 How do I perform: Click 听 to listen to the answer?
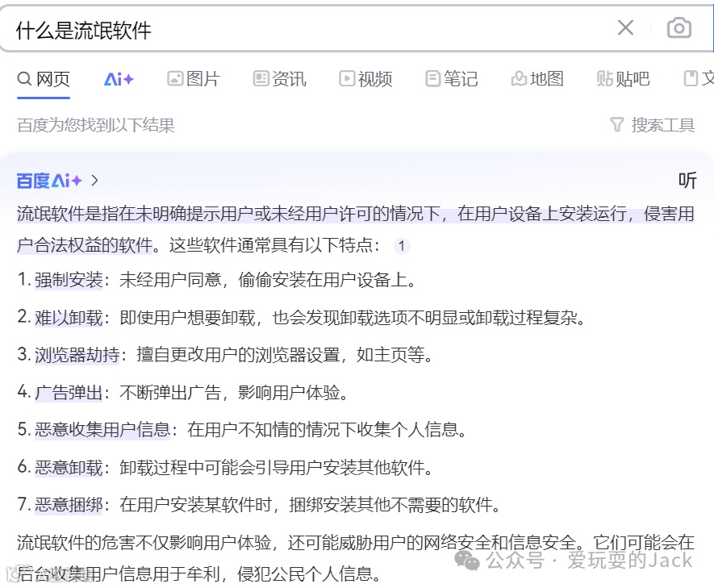[687, 181]
